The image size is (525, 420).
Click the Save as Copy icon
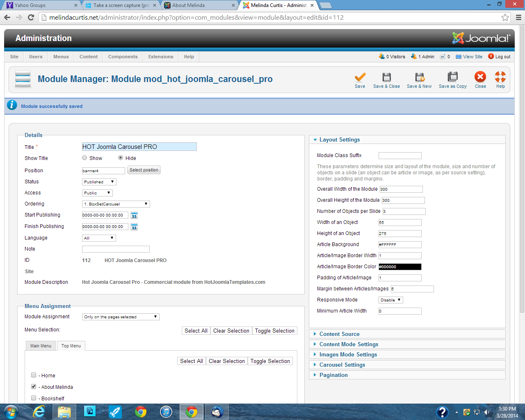(453, 77)
